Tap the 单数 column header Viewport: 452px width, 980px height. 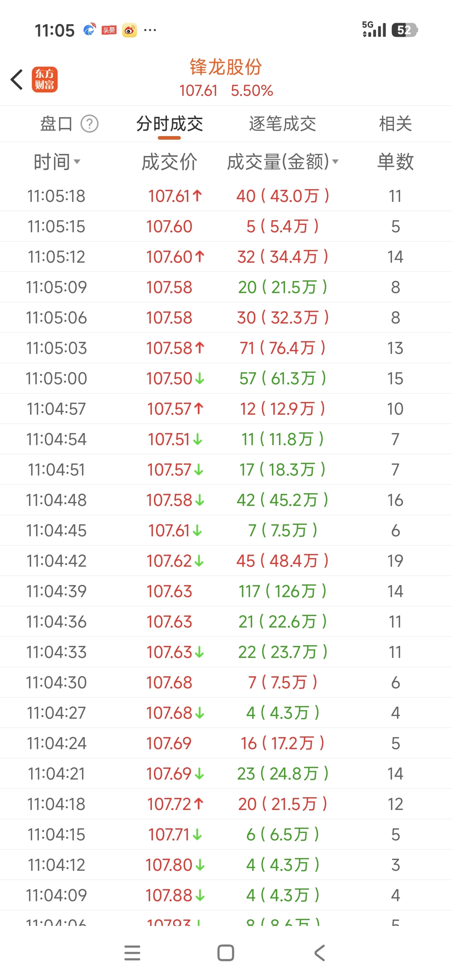(x=395, y=162)
